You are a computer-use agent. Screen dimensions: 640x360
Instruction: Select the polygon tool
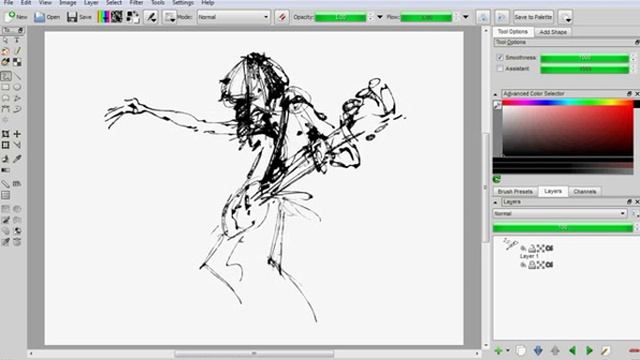point(6,98)
